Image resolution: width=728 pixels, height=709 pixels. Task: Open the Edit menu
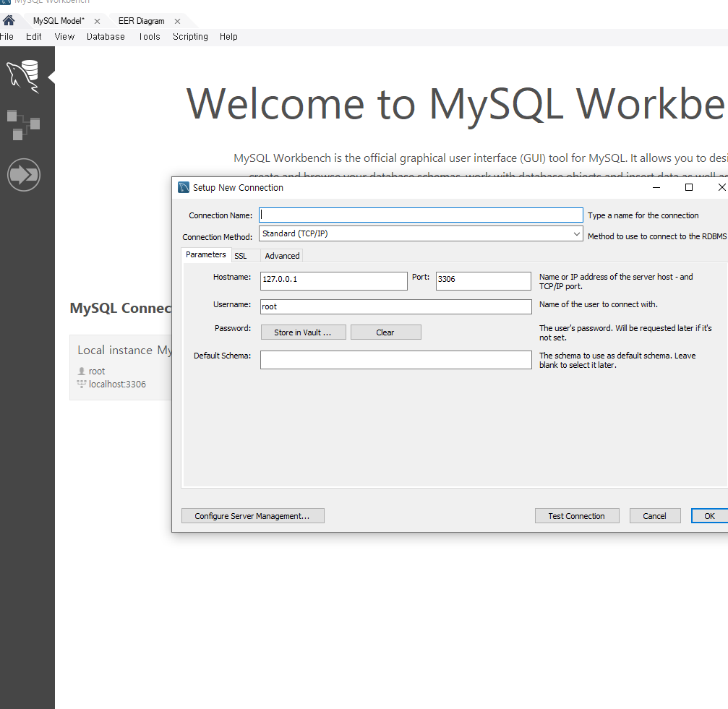tap(33, 37)
